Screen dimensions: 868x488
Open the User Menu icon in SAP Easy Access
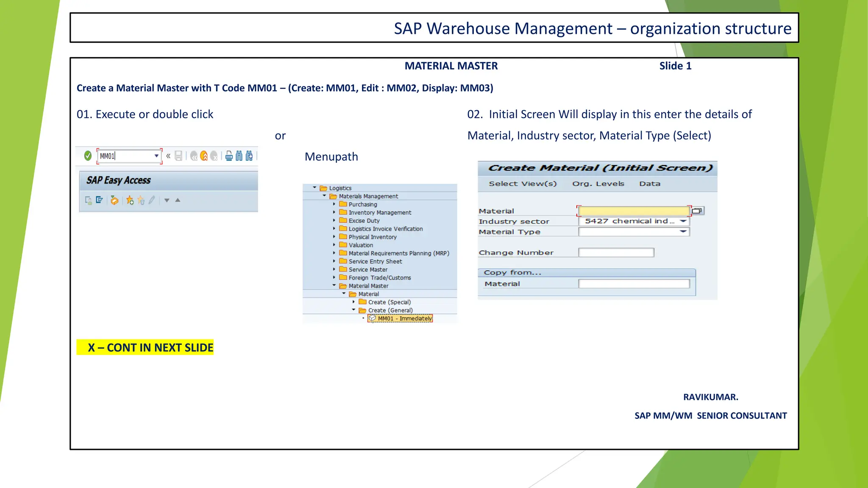point(89,200)
